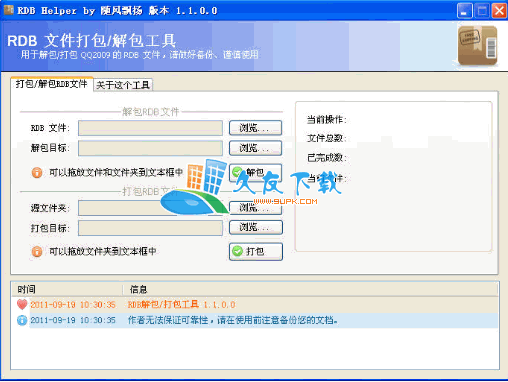Click the 打包 pack button
Image resolution: width=508 pixels, height=382 pixels.
point(256,251)
